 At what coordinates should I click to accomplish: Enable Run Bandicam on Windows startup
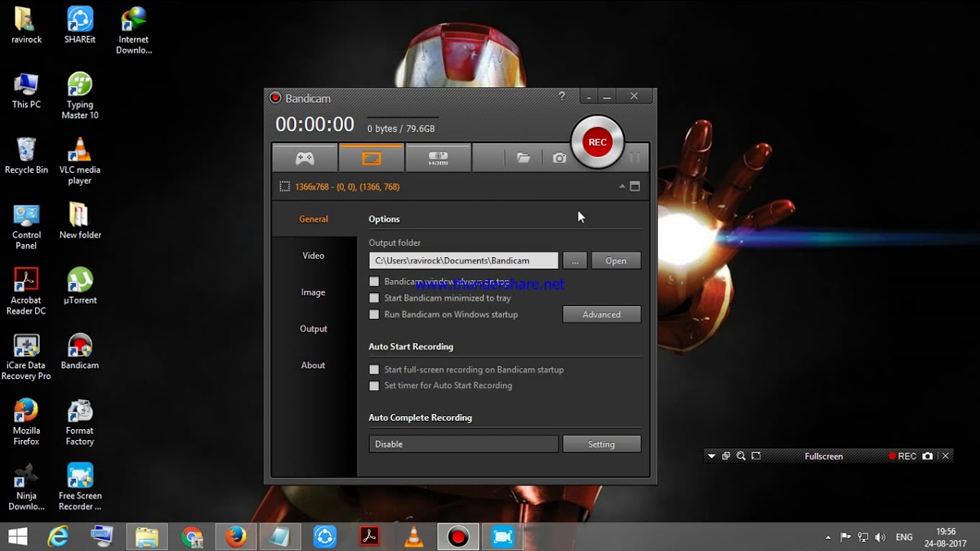(374, 315)
